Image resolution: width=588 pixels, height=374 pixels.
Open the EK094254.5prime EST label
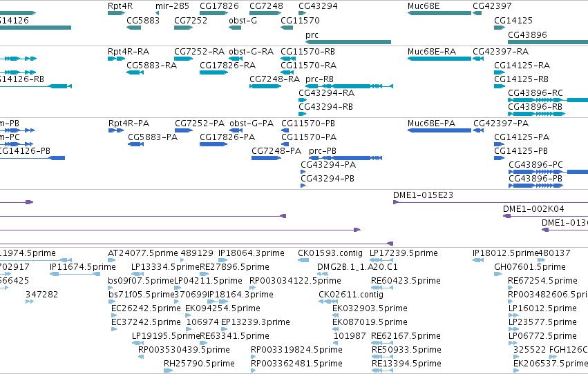point(222,308)
